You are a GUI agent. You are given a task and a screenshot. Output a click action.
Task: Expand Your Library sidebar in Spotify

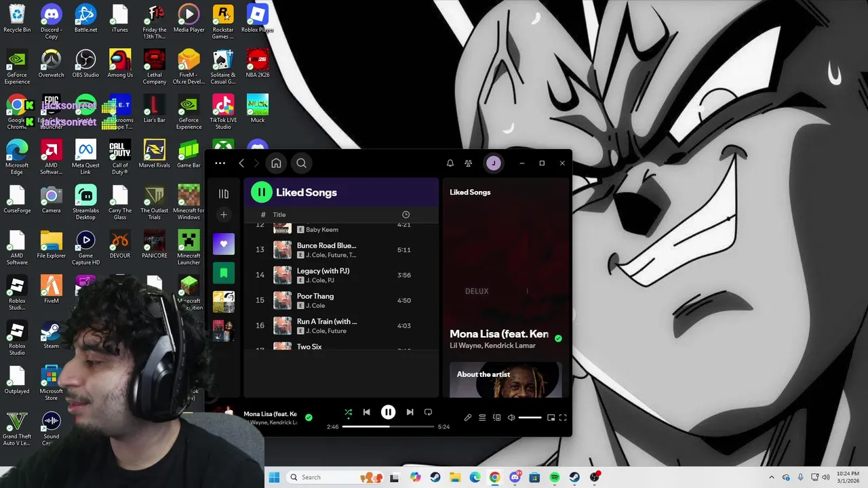click(224, 194)
